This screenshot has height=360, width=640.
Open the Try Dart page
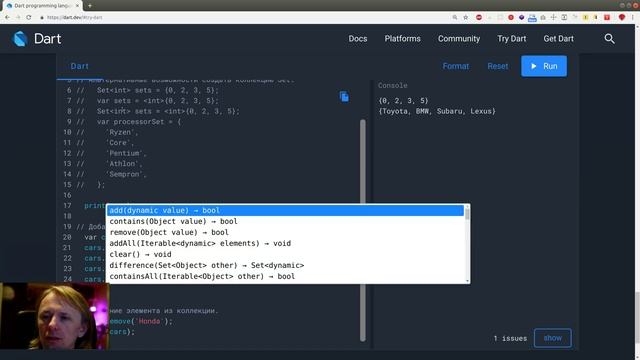[x=511, y=39]
